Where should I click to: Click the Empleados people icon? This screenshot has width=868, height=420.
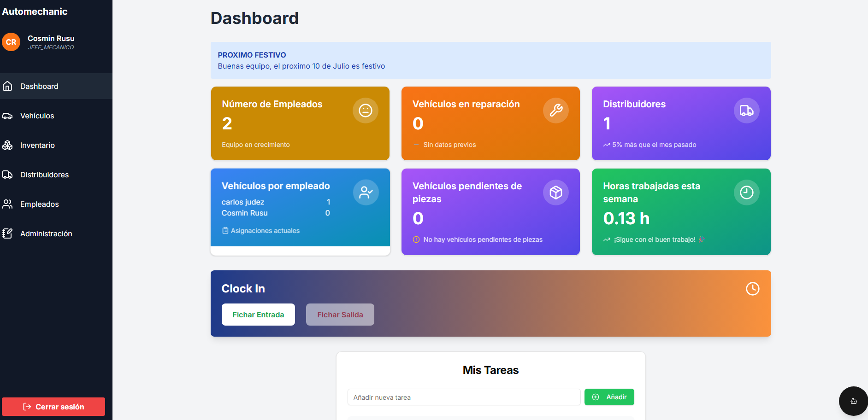tap(8, 204)
